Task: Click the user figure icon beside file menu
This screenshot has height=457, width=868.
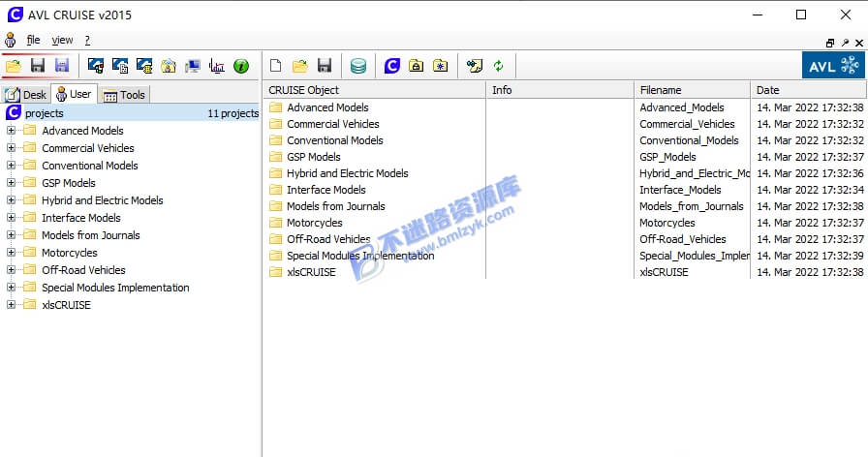Action: pyautogui.click(x=11, y=40)
